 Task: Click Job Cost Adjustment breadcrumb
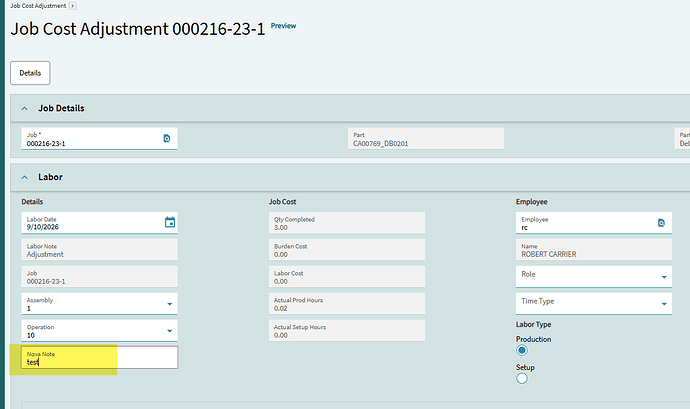point(38,6)
